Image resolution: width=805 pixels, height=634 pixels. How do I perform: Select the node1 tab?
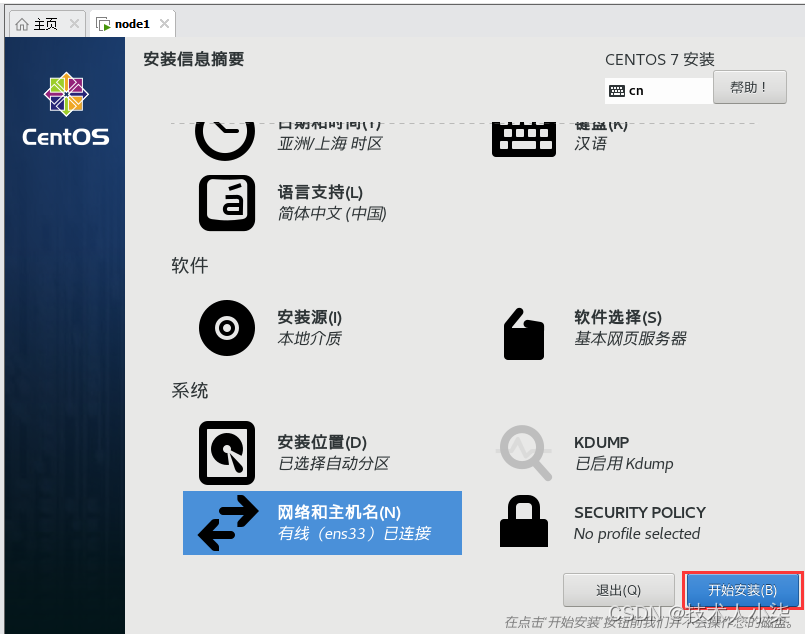[130, 22]
